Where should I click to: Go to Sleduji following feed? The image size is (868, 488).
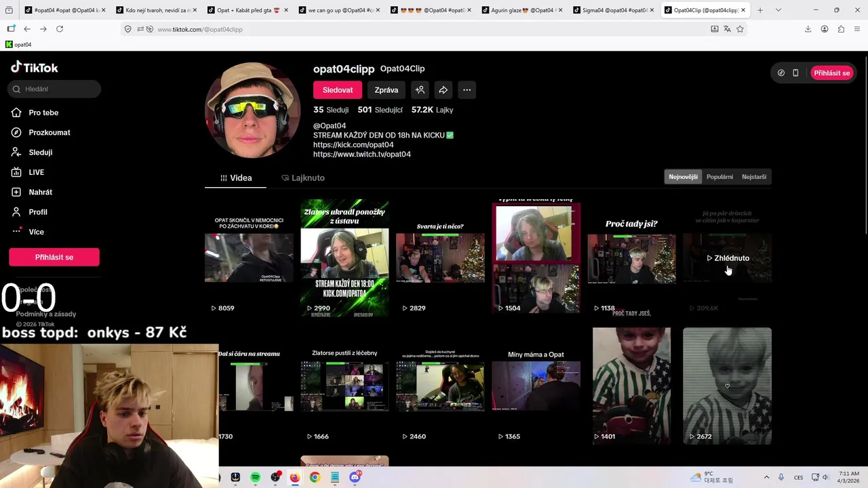click(x=41, y=152)
